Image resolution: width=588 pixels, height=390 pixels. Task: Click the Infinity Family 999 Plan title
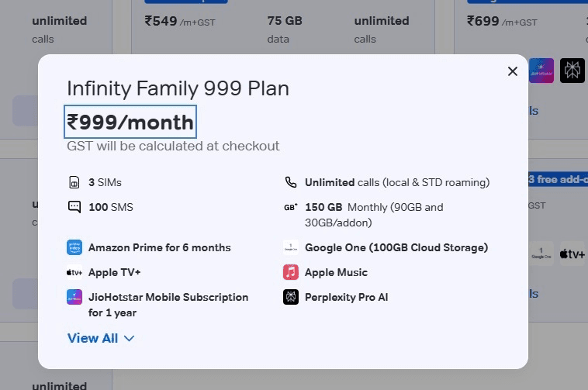(x=178, y=88)
